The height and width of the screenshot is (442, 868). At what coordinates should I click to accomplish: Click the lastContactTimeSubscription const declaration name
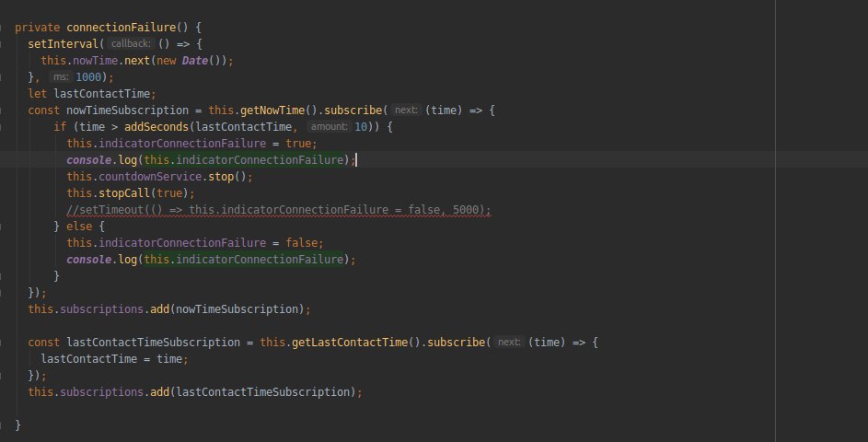click(x=154, y=343)
